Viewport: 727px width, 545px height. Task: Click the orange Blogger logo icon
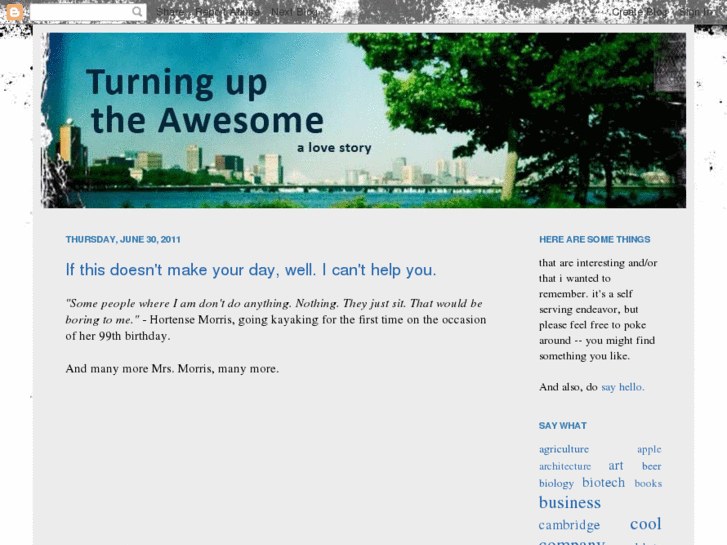coord(14,12)
